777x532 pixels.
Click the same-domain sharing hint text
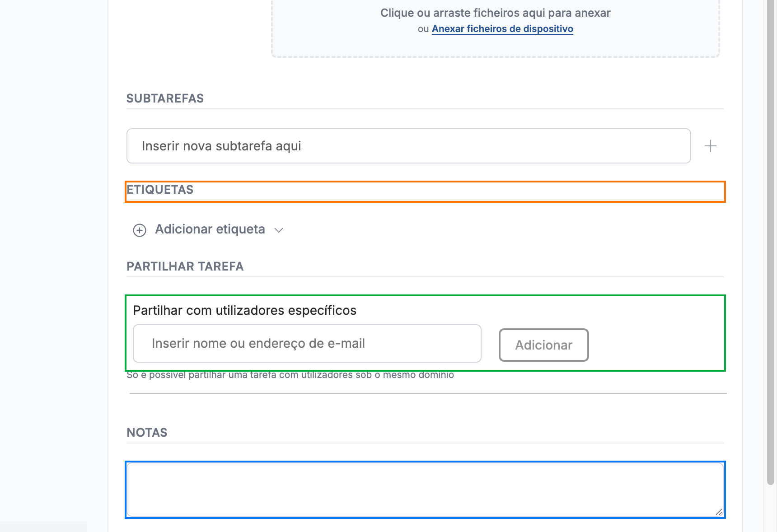pyautogui.click(x=290, y=375)
